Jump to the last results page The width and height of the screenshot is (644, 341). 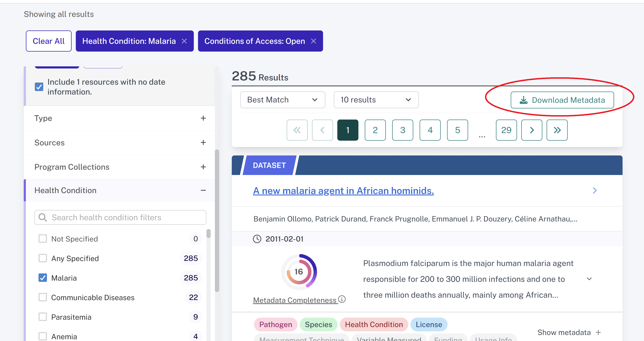(x=557, y=130)
